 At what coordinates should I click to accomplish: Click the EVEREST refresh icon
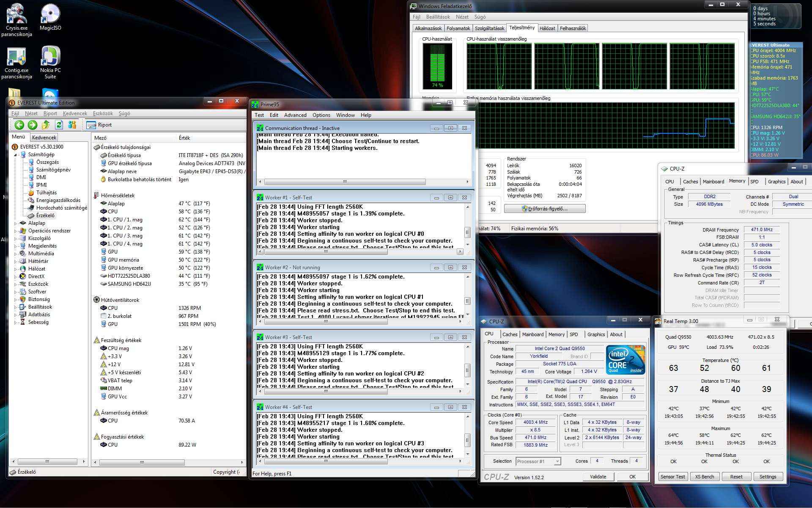pos(59,124)
